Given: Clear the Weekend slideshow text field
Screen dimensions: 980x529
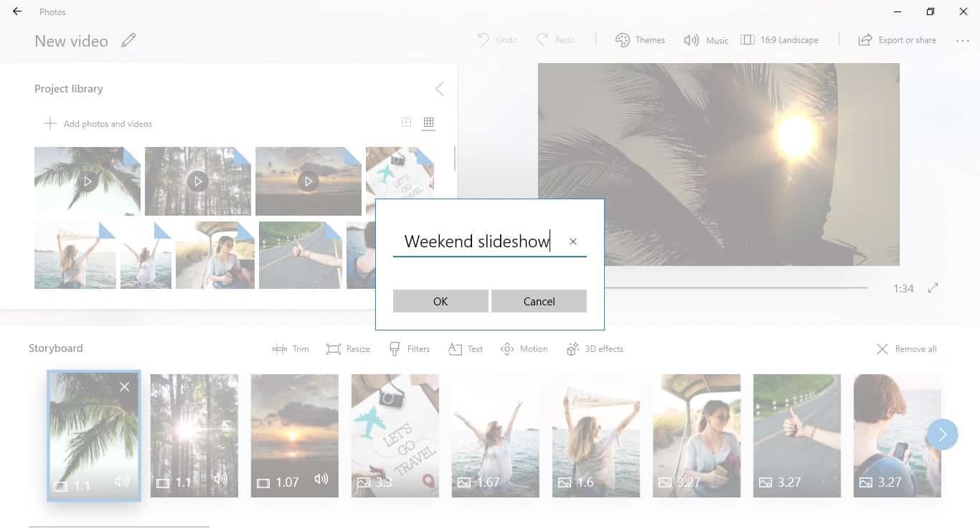Looking at the screenshot, I should [573, 242].
